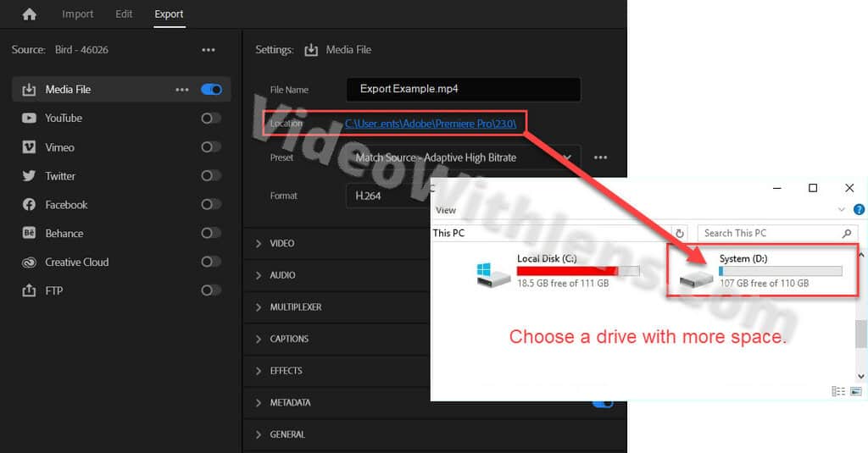Disable the Media File export toggle
The image size is (868, 453).
click(x=211, y=90)
